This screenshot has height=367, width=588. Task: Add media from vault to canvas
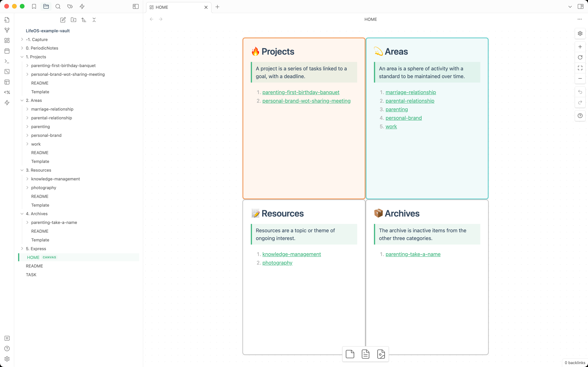point(381,354)
